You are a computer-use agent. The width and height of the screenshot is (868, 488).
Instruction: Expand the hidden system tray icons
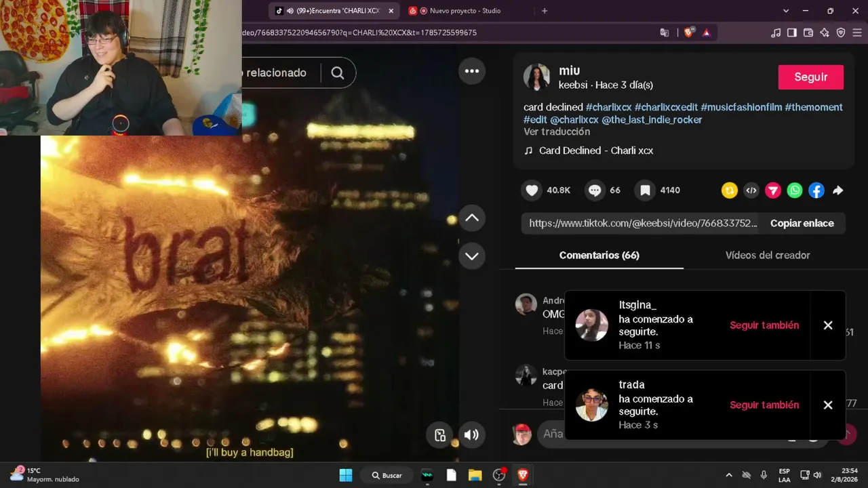(x=729, y=475)
